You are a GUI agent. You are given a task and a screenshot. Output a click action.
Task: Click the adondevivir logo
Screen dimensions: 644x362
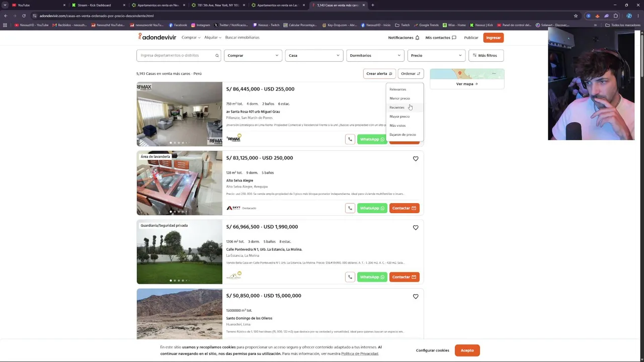click(157, 37)
